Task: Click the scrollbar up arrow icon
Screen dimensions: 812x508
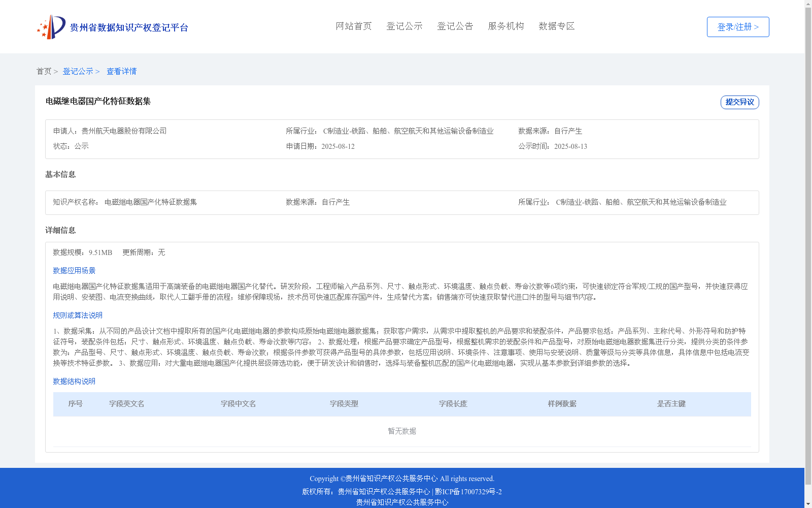Action: click(x=808, y=3)
